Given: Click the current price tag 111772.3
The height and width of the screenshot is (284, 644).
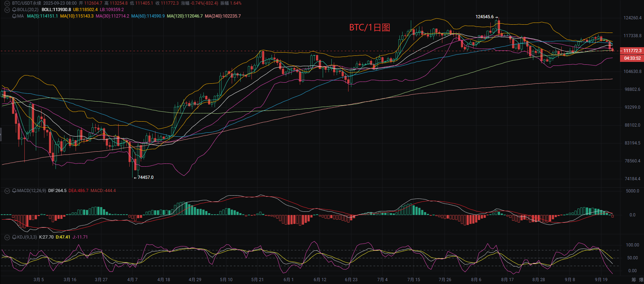Looking at the screenshot, I should point(632,51).
